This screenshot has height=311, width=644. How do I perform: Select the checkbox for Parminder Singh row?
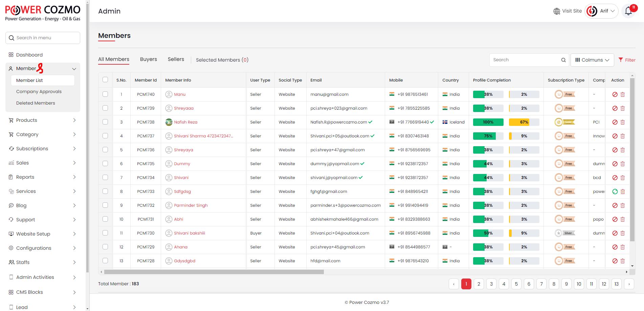point(105,205)
